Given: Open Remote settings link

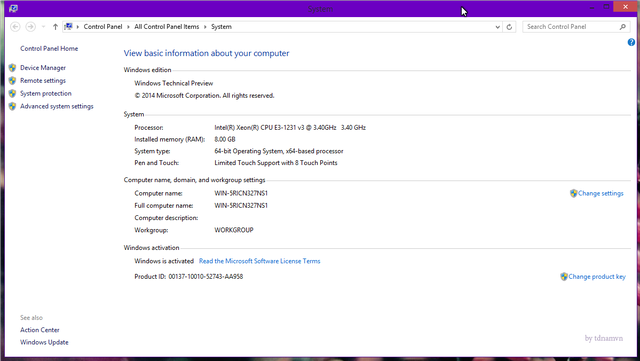Looking at the screenshot, I should [43, 80].
